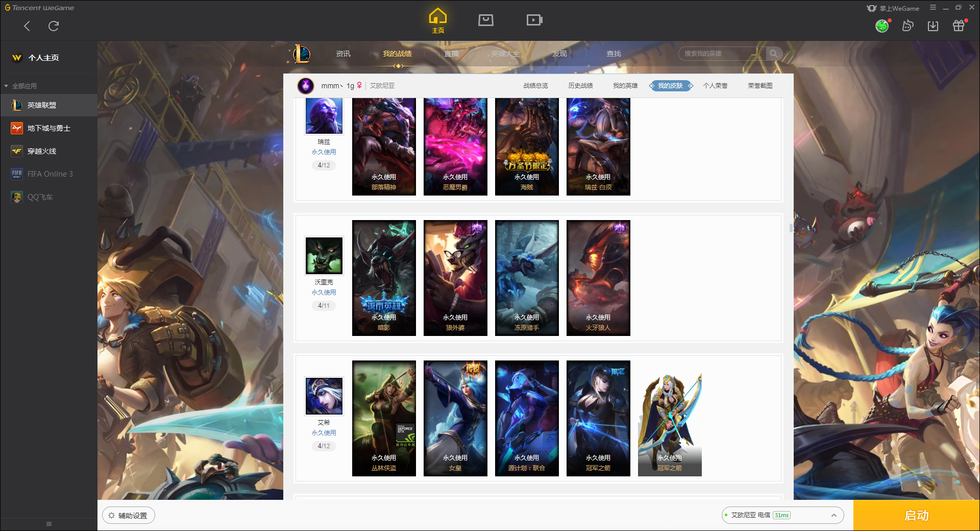Image resolution: width=980 pixels, height=531 pixels.
Task: Open the 海贼 skin card
Action: (x=527, y=147)
